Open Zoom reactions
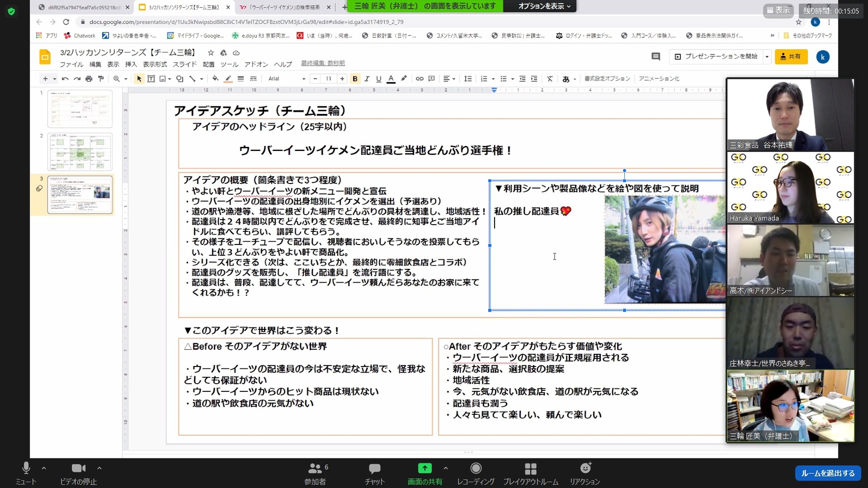This screenshot has height=488, width=868. (x=585, y=474)
